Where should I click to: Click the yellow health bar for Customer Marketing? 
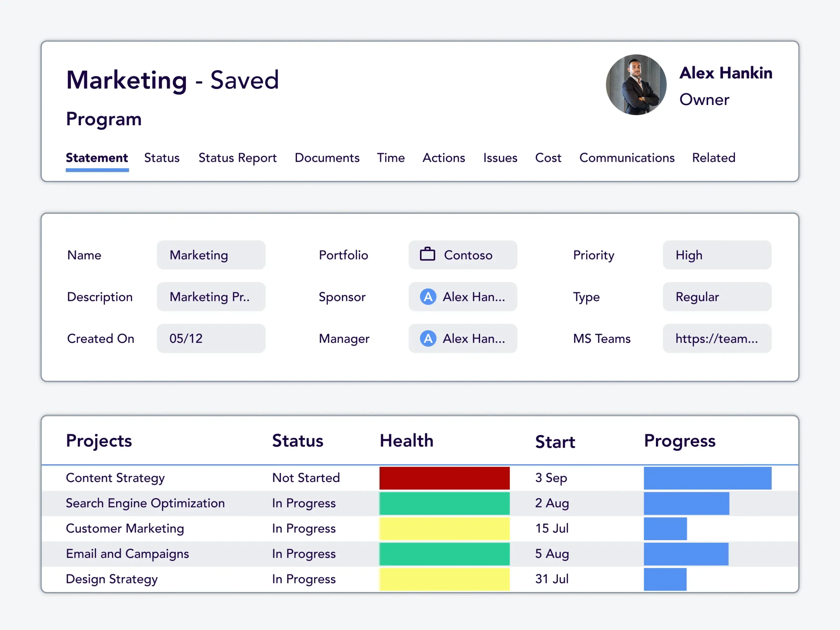coord(444,528)
